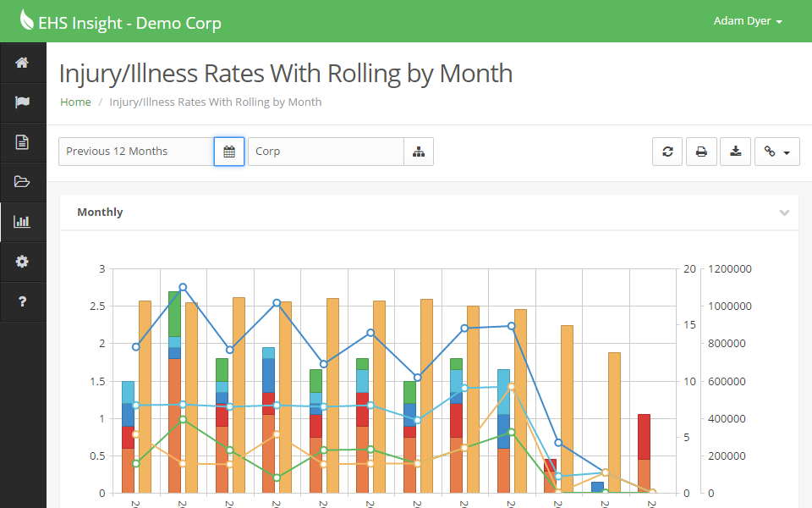Image resolution: width=812 pixels, height=508 pixels.
Task: Open the calendar date picker icon
Action: point(228,151)
